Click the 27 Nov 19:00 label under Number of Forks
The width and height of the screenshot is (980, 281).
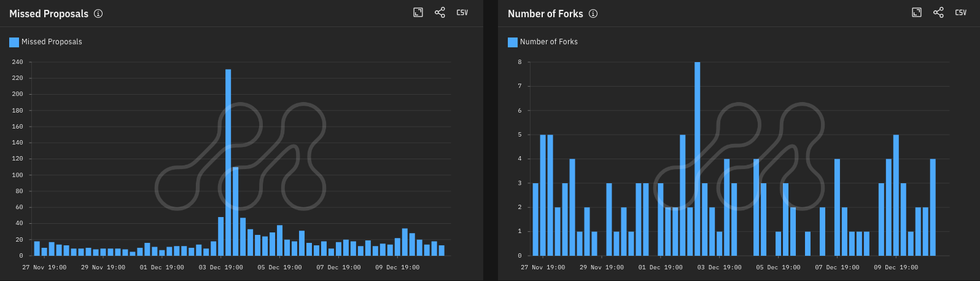pyautogui.click(x=543, y=267)
